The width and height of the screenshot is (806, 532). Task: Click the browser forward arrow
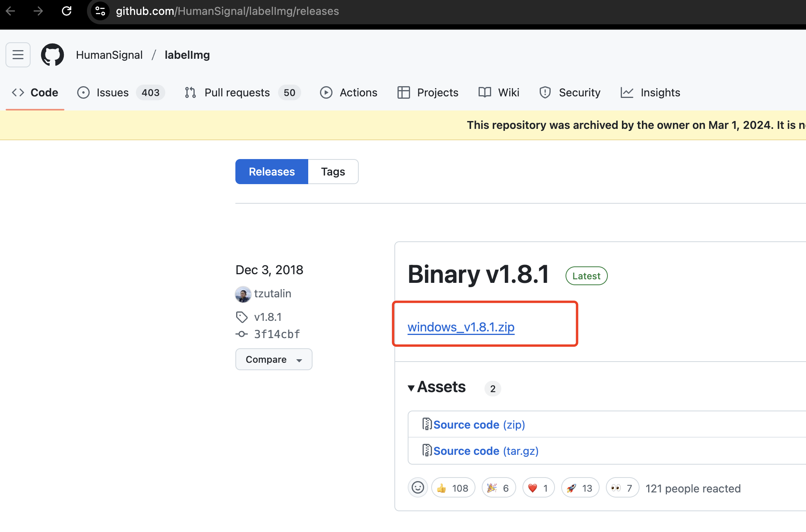click(38, 11)
